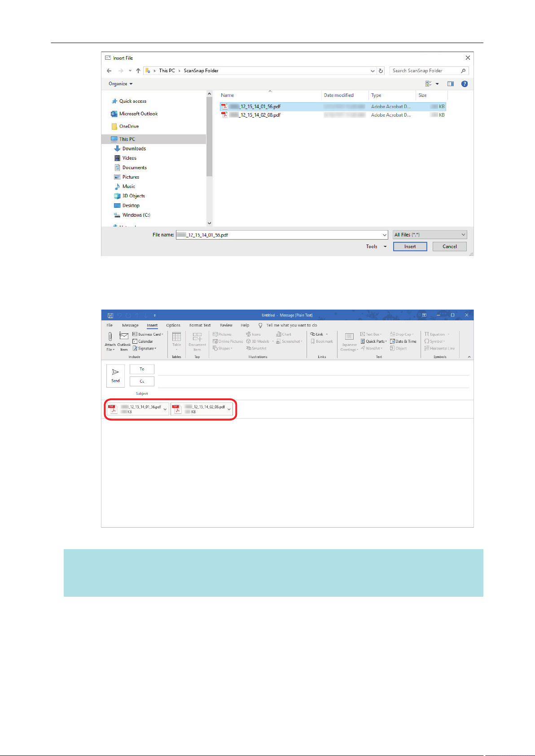
Task: Switch to Options tab
Action: point(173,325)
